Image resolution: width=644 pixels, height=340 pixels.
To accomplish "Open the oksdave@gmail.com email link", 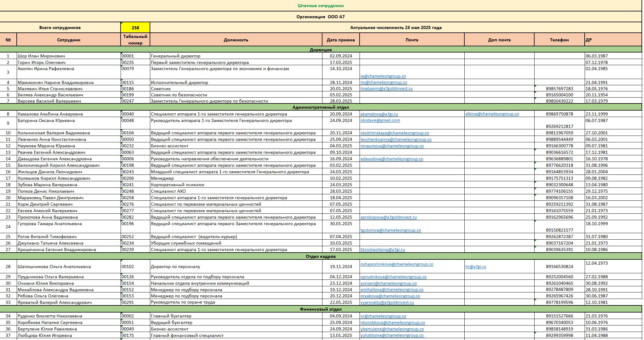I will (380, 120).
